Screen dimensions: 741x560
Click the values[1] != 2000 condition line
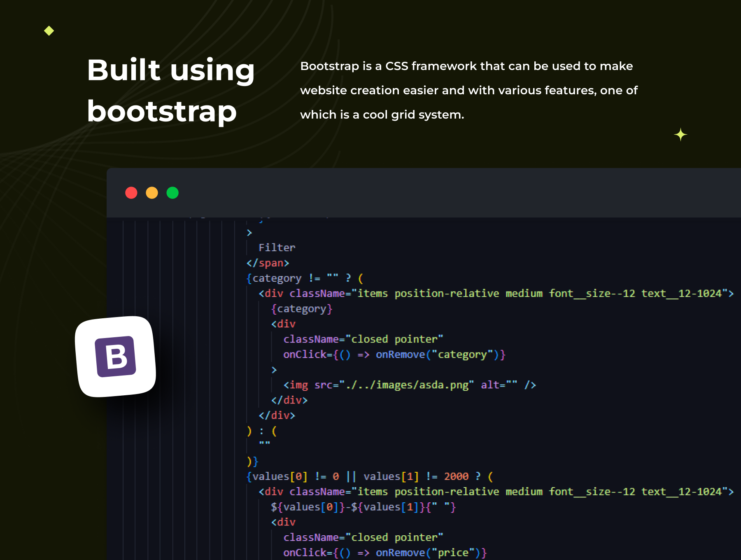[x=369, y=476]
